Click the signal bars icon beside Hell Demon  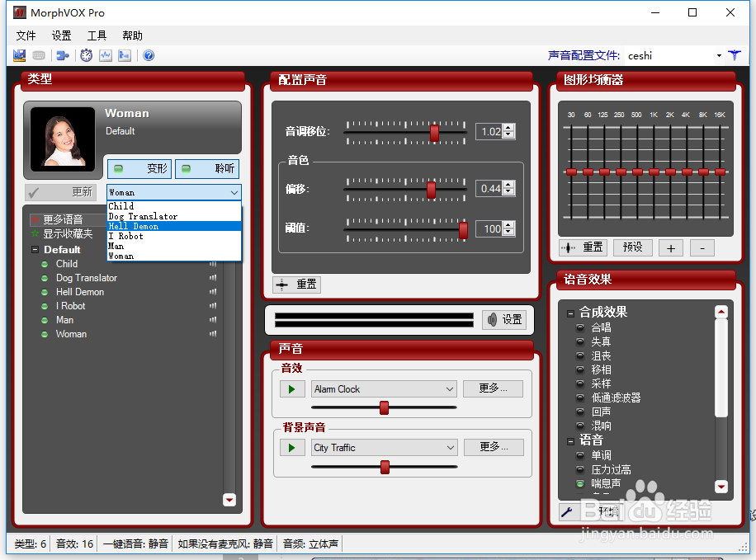pos(213,292)
